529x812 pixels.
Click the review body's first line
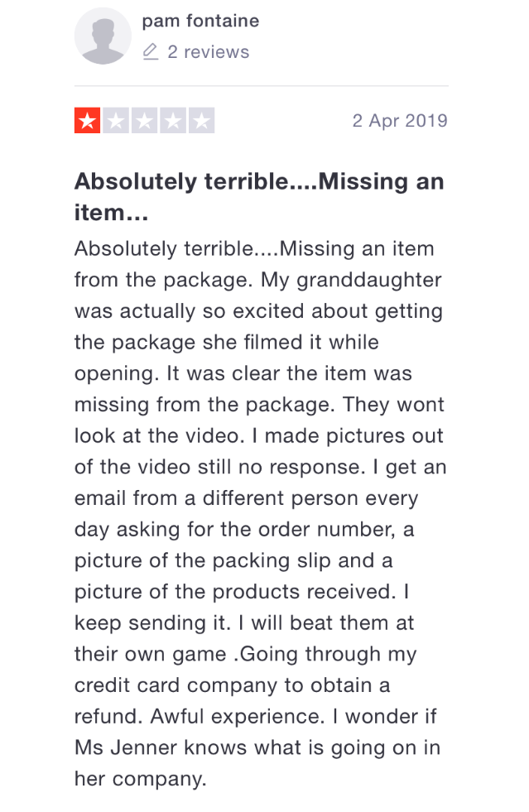(254, 248)
